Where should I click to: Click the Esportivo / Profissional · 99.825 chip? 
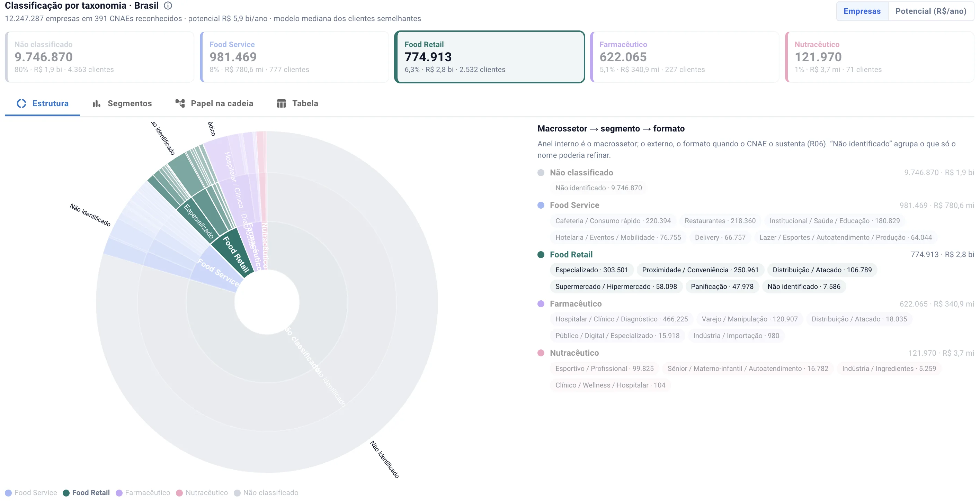point(604,369)
